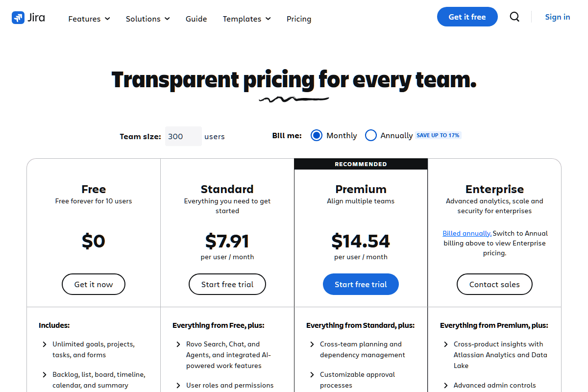This screenshot has width=588, height=392.
Task: Start free trial of the Premium plan
Action: click(x=361, y=284)
